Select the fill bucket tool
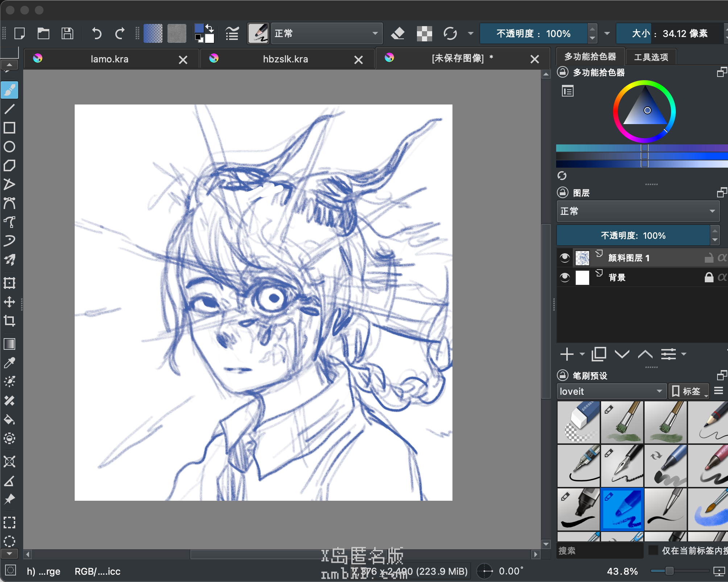Screen dimensions: 728x582 click(10, 420)
